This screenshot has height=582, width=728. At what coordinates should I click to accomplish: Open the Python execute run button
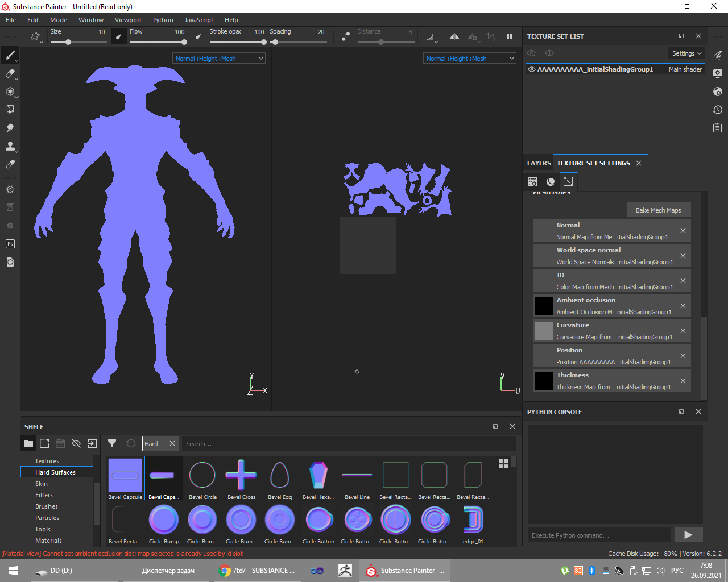click(x=688, y=535)
